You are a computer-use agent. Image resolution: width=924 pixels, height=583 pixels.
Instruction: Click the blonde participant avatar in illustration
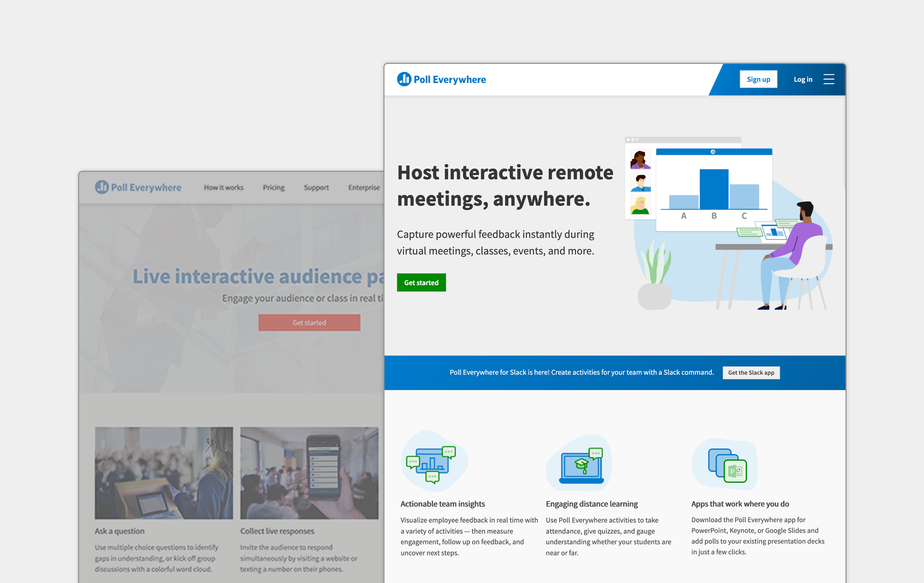pyautogui.click(x=641, y=205)
